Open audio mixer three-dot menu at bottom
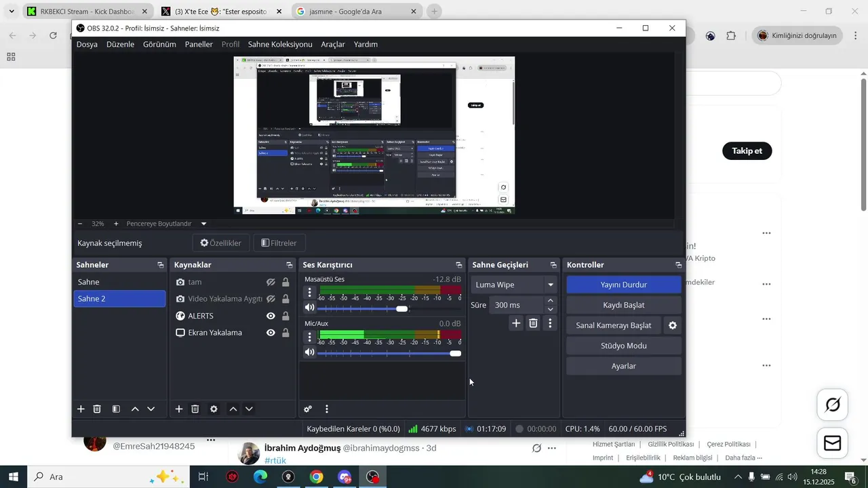The image size is (868, 488). (x=327, y=409)
